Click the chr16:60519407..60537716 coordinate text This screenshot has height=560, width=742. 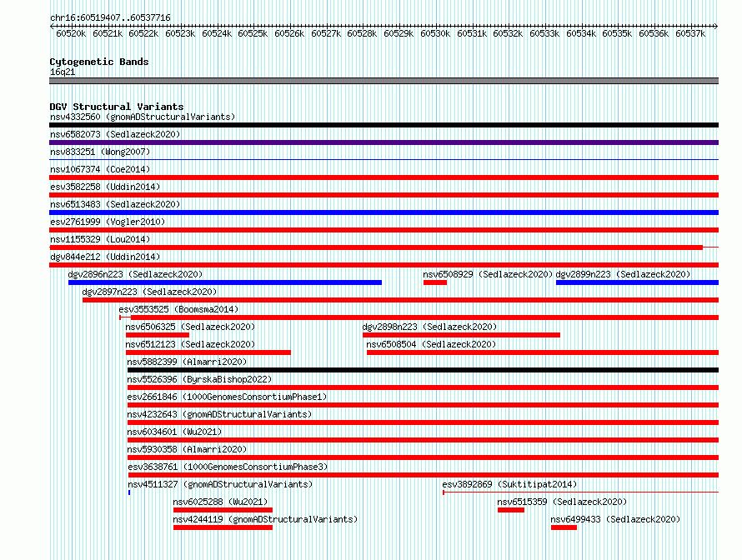(x=110, y=17)
